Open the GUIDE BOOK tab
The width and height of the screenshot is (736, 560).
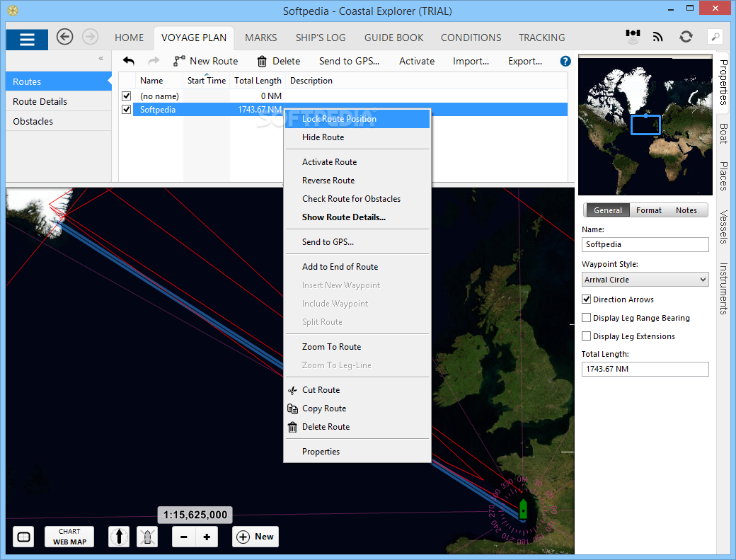393,38
